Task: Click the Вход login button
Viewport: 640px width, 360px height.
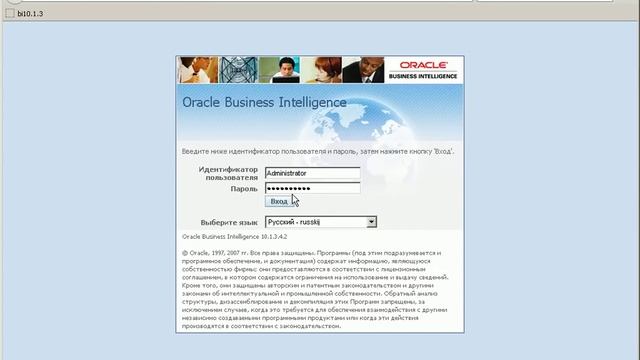Action: [279, 202]
